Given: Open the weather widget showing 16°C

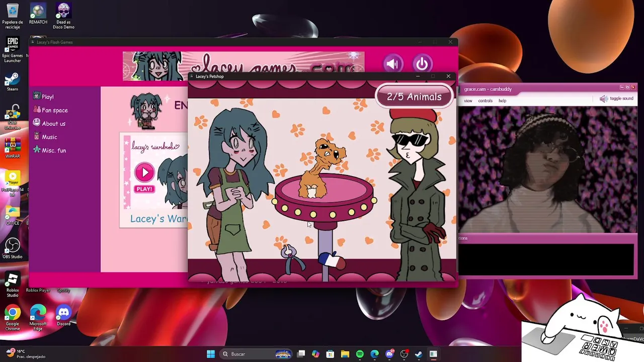Looking at the screenshot, I should click(x=25, y=354).
